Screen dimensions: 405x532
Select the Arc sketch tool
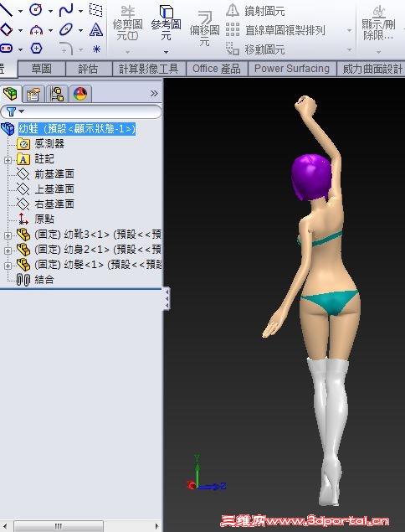(36, 30)
